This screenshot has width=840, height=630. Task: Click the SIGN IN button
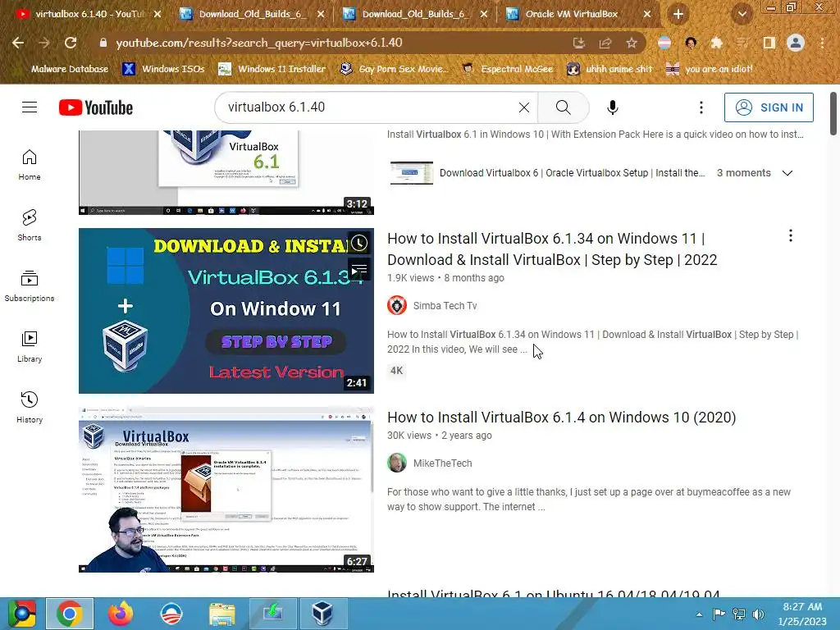pos(768,107)
